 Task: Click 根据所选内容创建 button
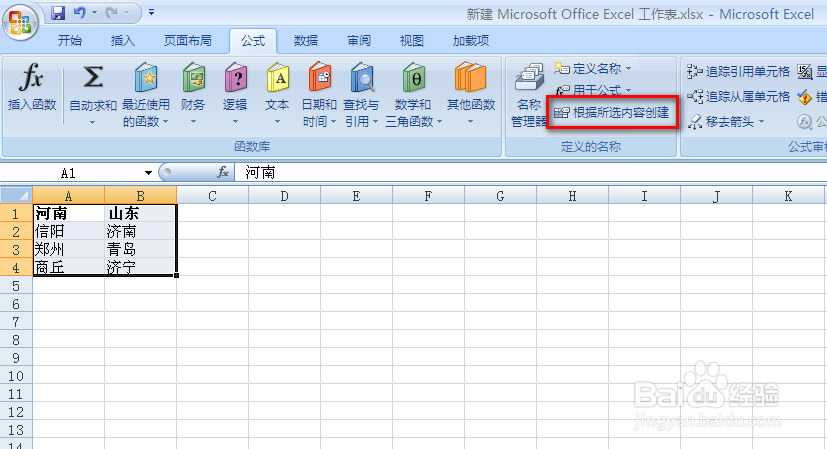[612, 112]
